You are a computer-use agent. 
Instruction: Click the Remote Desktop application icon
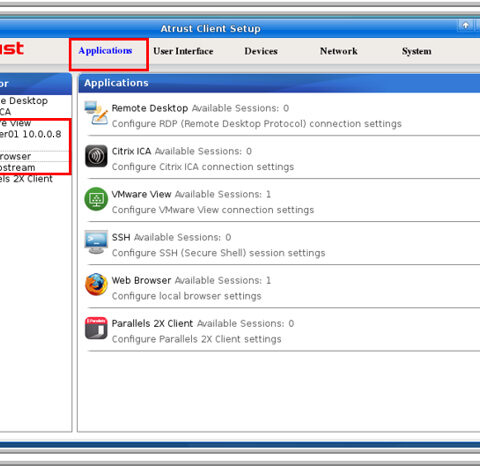click(96, 113)
